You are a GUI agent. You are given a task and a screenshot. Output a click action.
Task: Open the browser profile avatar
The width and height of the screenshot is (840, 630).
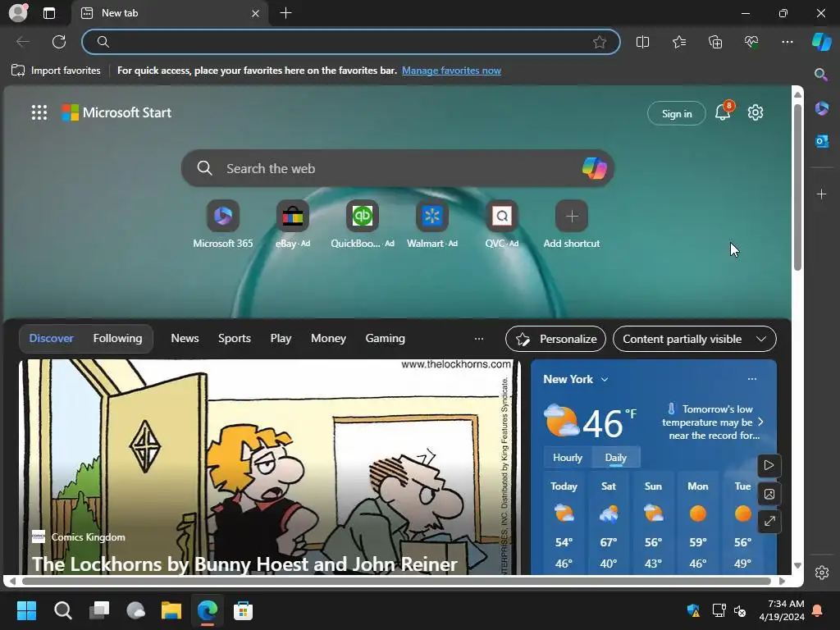pos(18,13)
